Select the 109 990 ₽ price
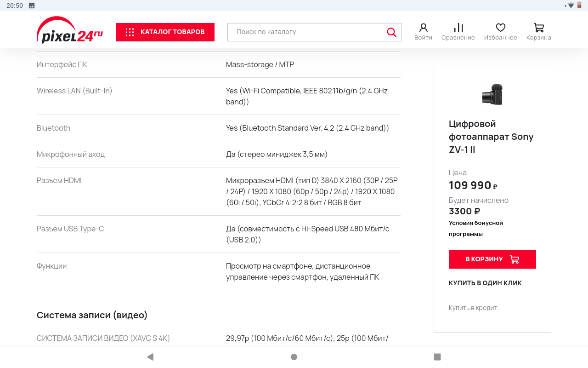Screen dimensions: 588x368 pyautogui.click(x=473, y=185)
